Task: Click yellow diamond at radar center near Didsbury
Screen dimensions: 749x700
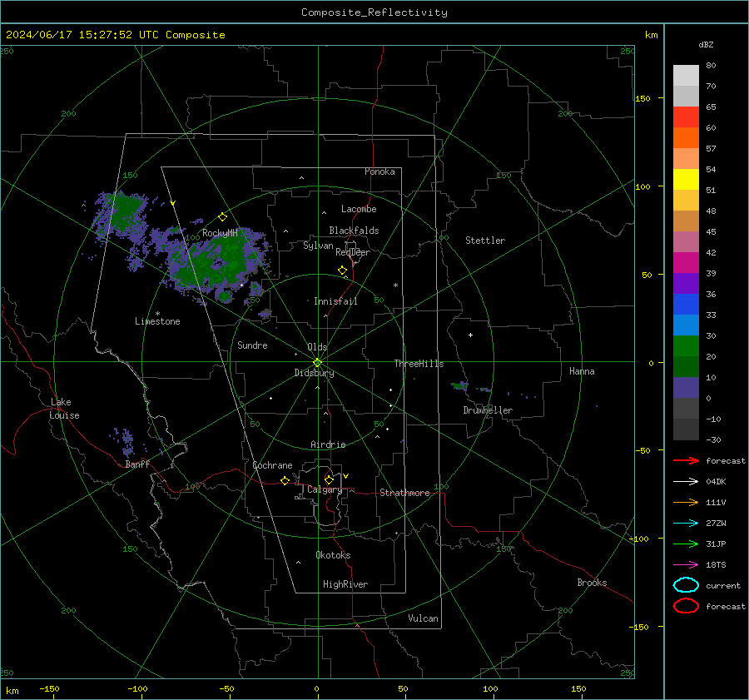Action: 317,363
